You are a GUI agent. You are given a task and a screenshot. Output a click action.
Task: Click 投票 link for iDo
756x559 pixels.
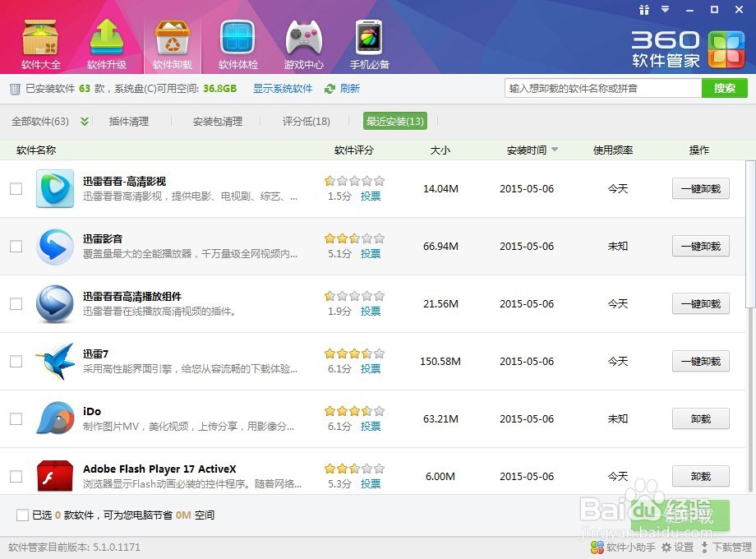[371, 427]
